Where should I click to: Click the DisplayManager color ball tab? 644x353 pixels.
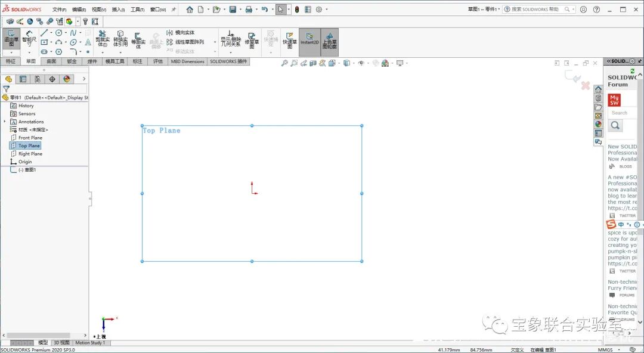point(67,79)
